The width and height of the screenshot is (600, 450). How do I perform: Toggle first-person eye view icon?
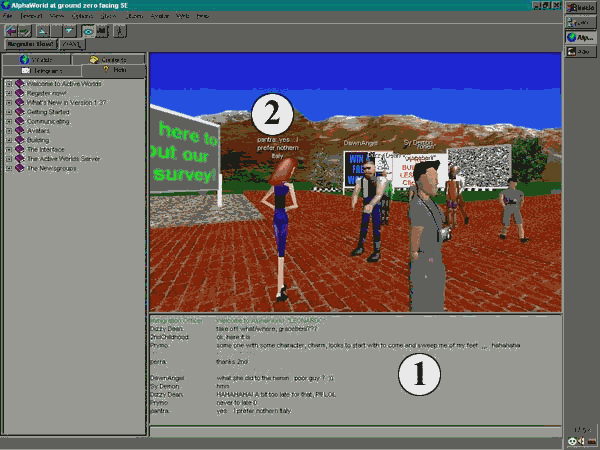click(x=87, y=31)
